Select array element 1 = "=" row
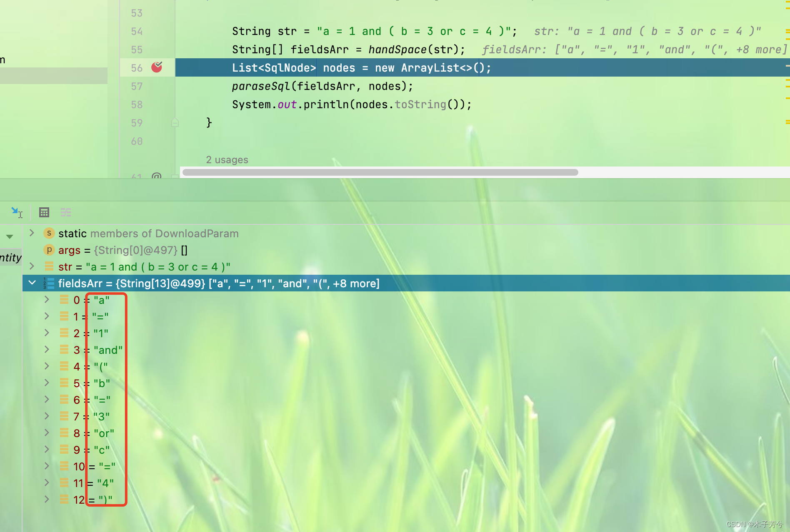 pos(406,317)
